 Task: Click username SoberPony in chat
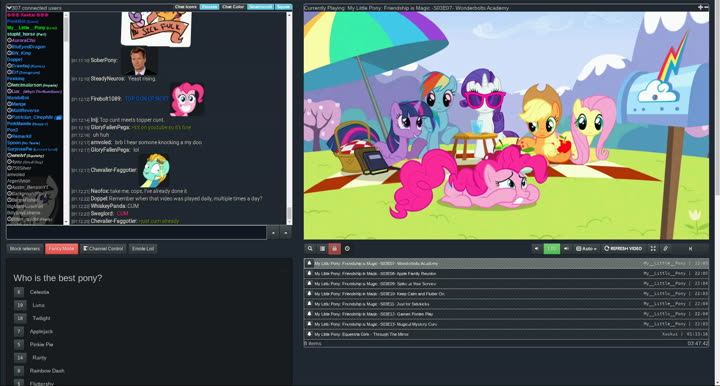click(x=104, y=60)
